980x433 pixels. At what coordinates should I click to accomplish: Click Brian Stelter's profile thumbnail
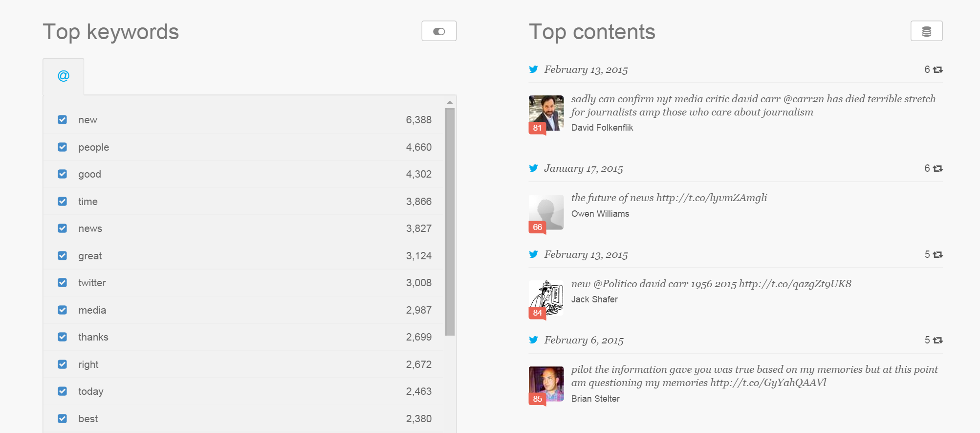pyautogui.click(x=546, y=384)
